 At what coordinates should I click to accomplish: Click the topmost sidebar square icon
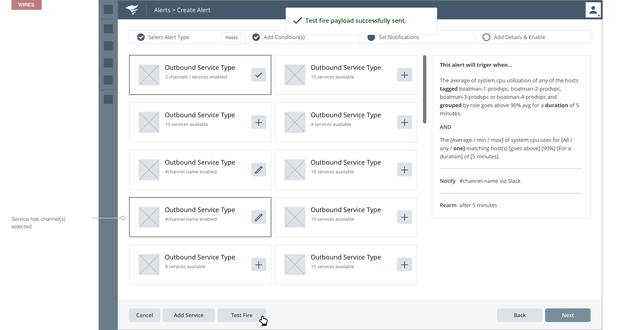(x=108, y=9)
